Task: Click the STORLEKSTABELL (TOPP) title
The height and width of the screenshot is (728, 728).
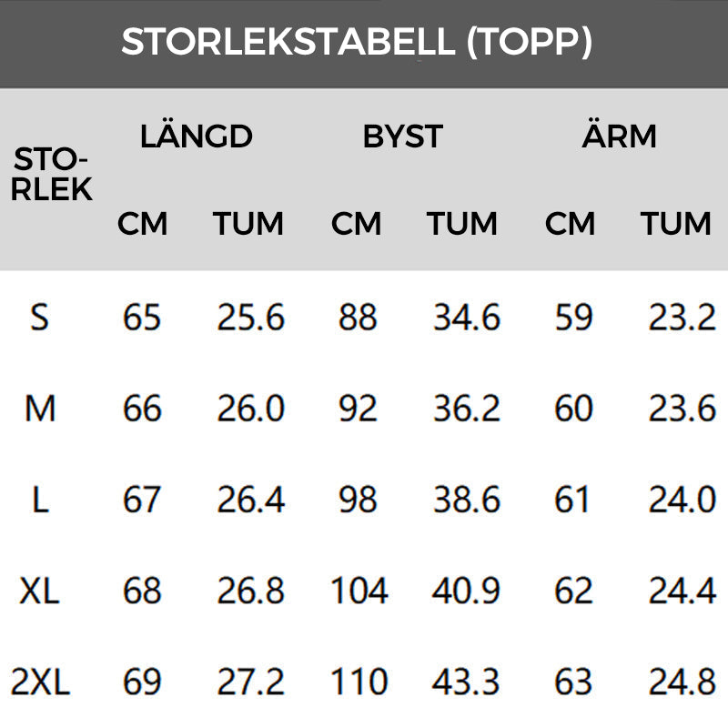Action: [x=357, y=42]
